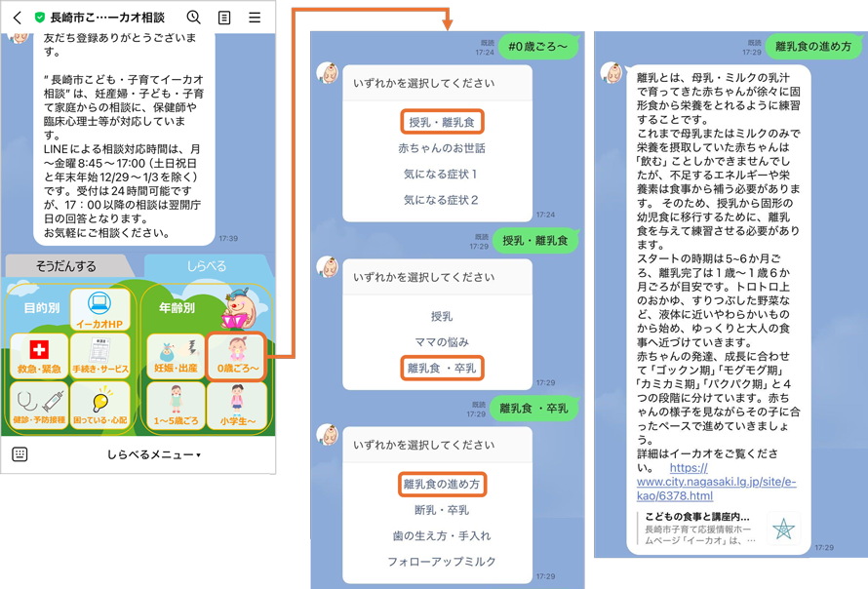This screenshot has height=589, width=868.
Task: Click the sent #0歳ごろ〜 green bubble
Action: click(x=538, y=47)
